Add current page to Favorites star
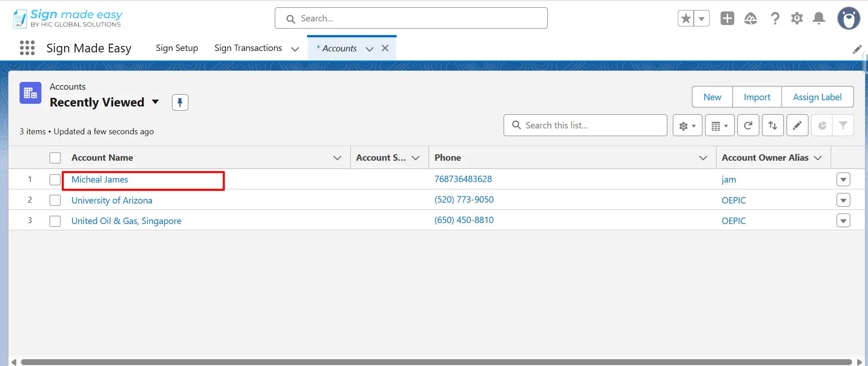 tap(686, 18)
